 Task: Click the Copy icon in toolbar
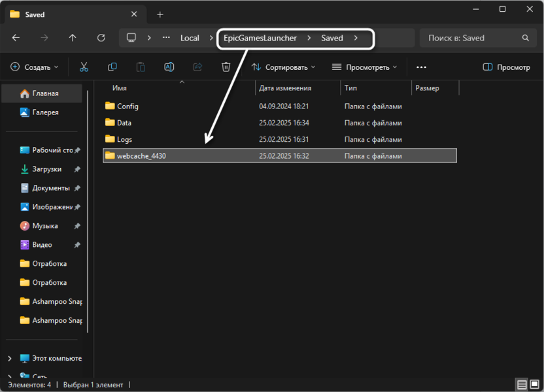[112, 67]
